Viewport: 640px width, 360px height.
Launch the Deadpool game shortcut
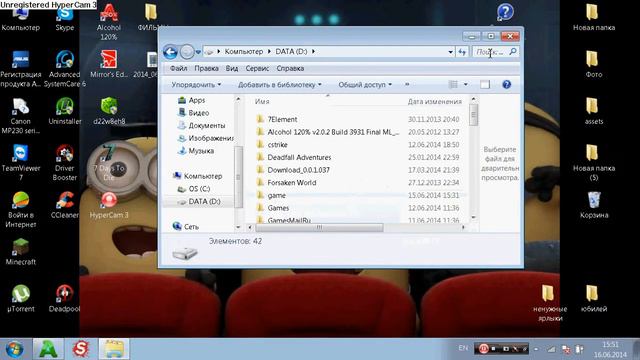pos(64,299)
